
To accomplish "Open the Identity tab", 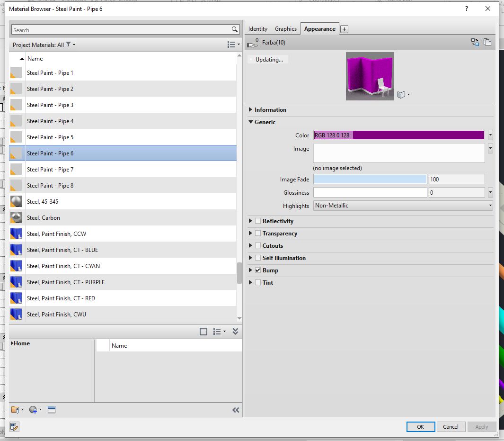I will tap(257, 28).
